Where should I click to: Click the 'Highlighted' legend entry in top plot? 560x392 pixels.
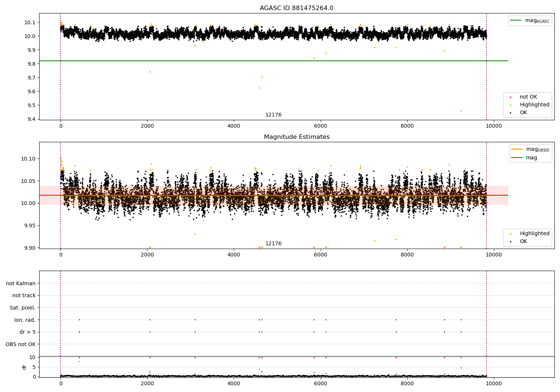pyautogui.click(x=534, y=105)
